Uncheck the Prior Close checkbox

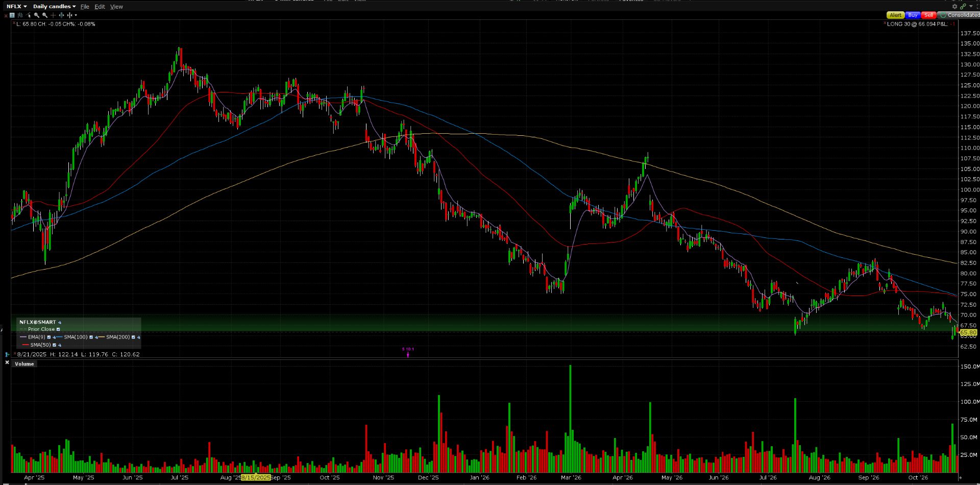pyautogui.click(x=58, y=329)
